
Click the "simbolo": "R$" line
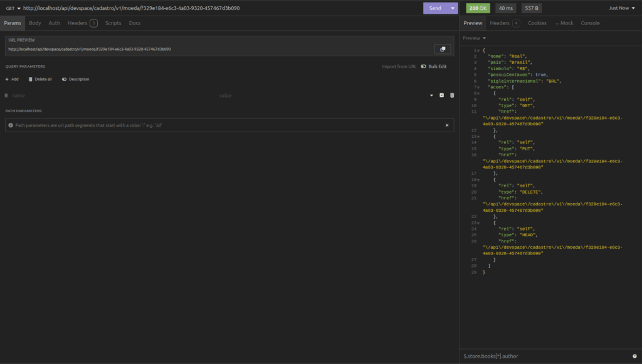pos(508,69)
